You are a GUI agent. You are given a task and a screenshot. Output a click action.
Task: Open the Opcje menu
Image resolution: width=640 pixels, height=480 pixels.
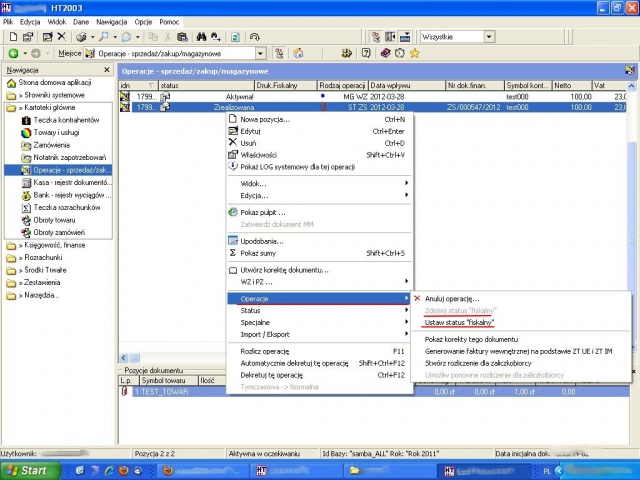click(x=143, y=22)
